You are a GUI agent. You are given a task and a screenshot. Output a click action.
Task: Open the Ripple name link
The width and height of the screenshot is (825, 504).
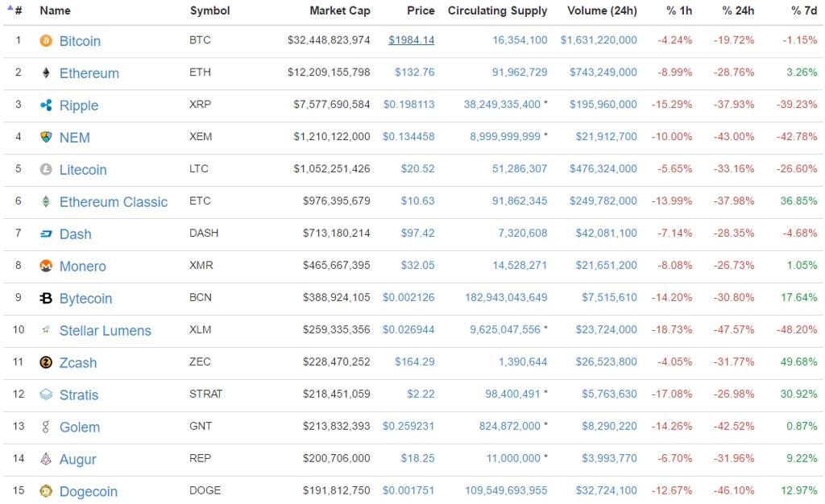[79, 105]
